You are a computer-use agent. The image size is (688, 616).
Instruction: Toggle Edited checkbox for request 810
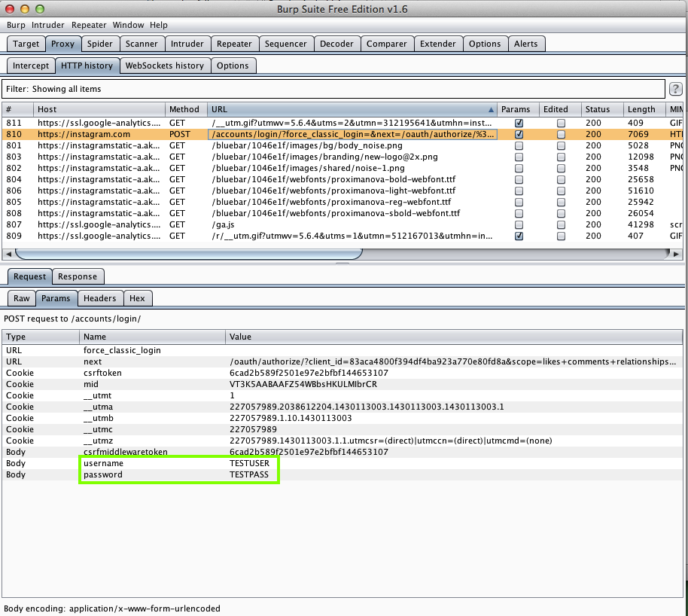tap(561, 134)
